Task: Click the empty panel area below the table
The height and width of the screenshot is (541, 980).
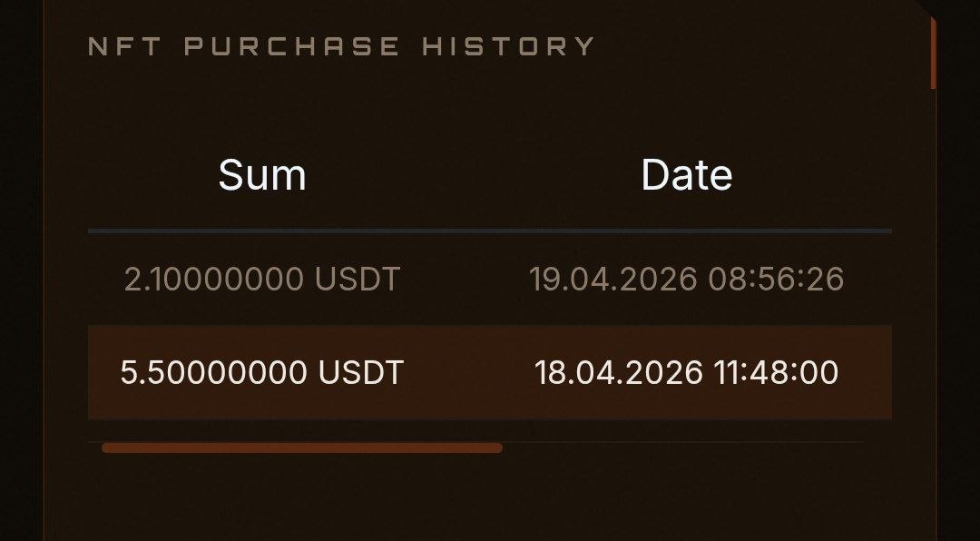Action: click(x=490, y=499)
